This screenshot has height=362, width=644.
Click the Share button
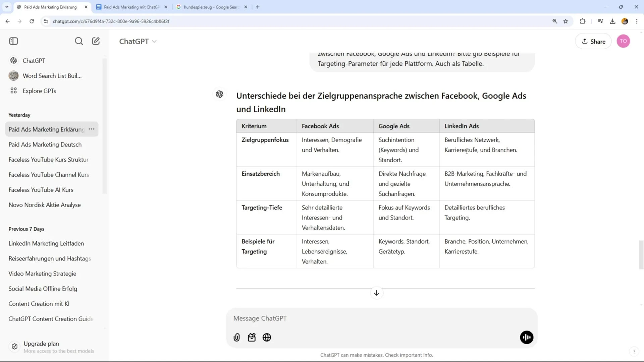tap(593, 41)
